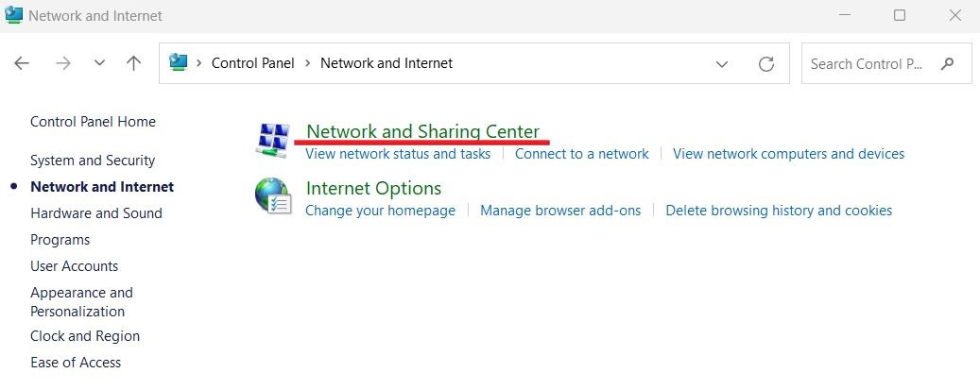
Task: Select Ease of Access category
Action: point(76,363)
